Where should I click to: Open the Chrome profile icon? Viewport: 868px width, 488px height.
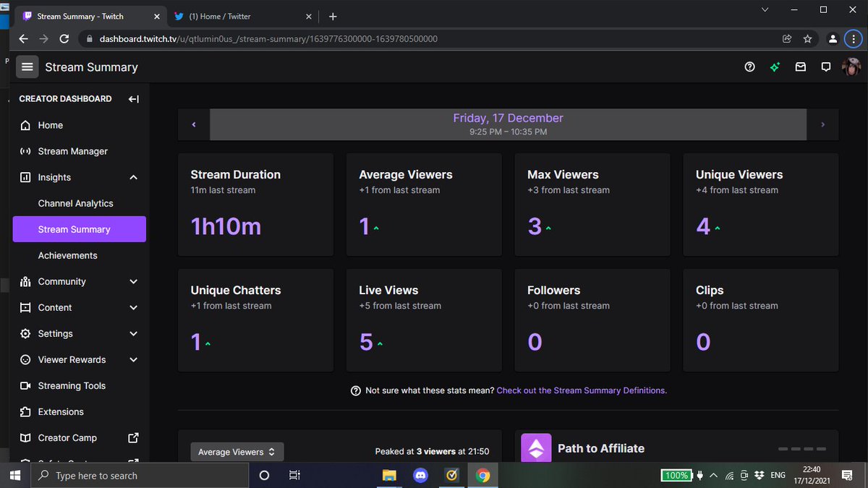point(833,39)
